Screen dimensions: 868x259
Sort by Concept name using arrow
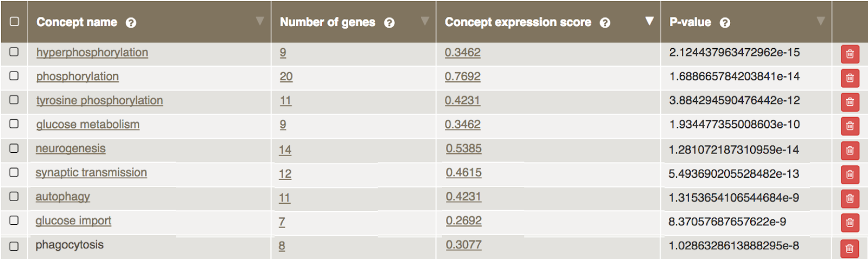260,21
